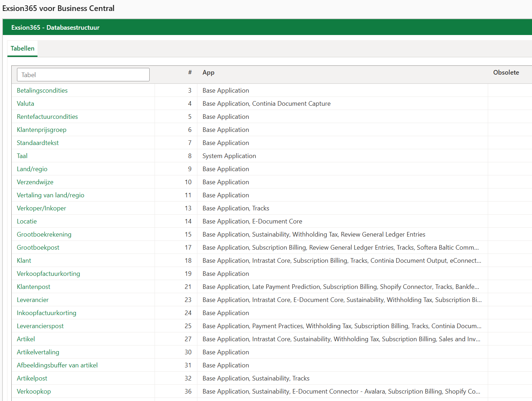
Task: Select the 'System Application' cell for Taal
Action: [342, 156]
